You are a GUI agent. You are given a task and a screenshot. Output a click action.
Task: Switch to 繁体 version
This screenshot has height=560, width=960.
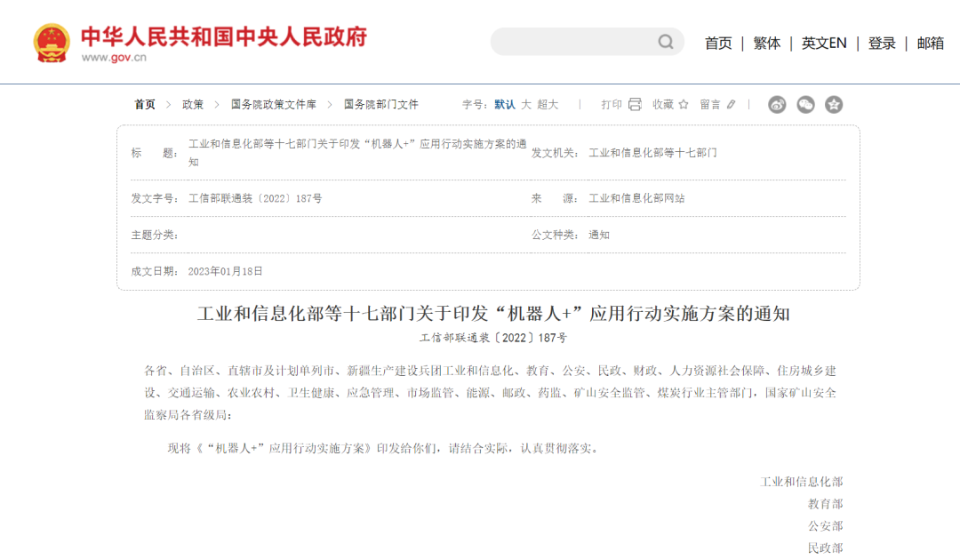pyautogui.click(x=766, y=43)
